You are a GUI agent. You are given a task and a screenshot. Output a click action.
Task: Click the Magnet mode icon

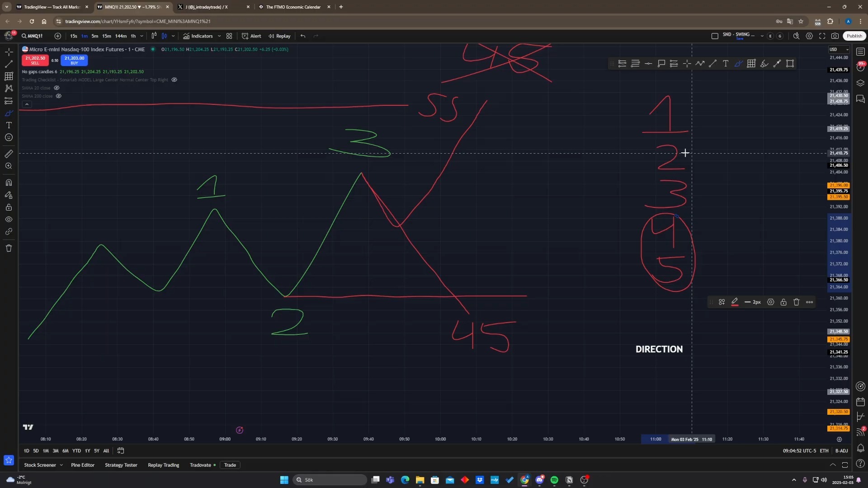[9, 183]
